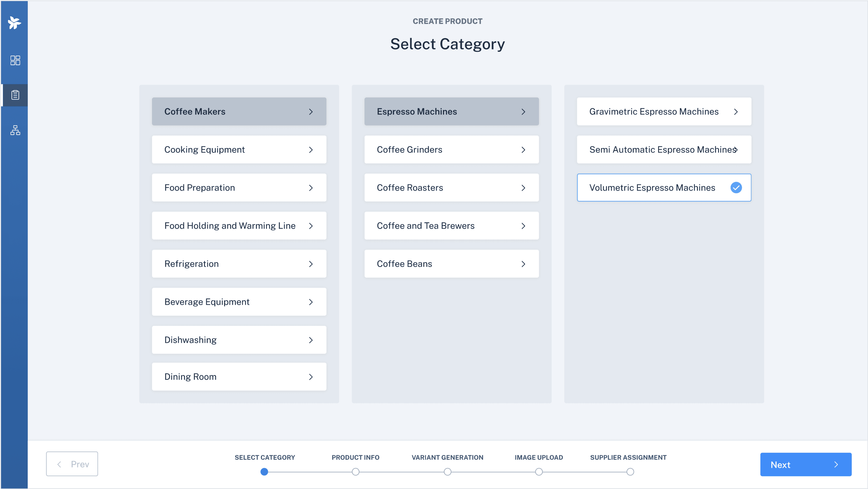This screenshot has width=868, height=489.
Task: Click chevron icon beside Dining Room
Action: 311,377
